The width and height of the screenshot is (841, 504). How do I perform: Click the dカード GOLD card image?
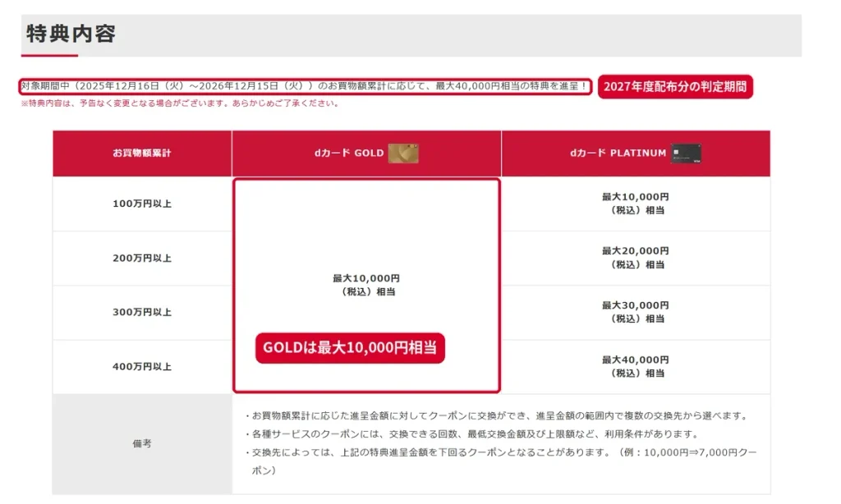[x=403, y=153]
